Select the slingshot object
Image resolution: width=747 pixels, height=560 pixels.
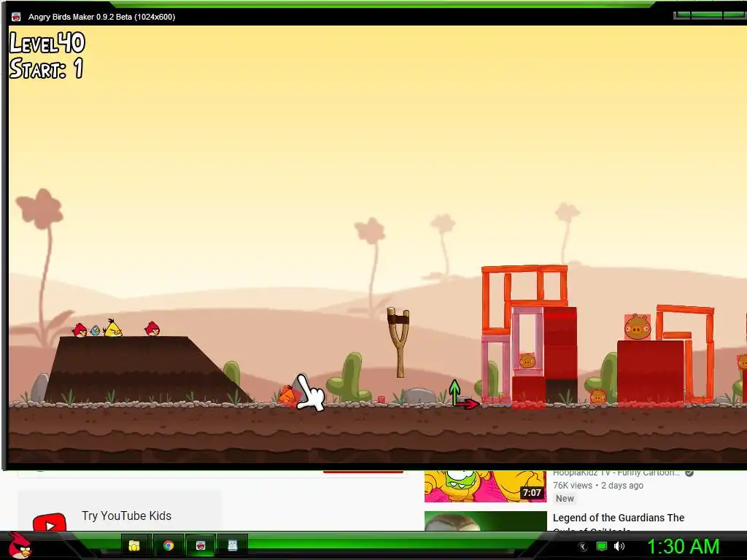(399, 343)
